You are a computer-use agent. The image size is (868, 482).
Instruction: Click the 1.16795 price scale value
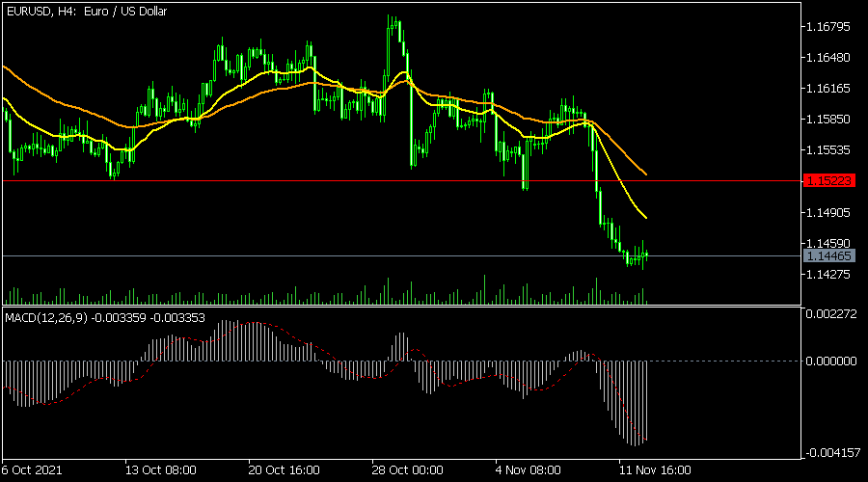point(828,27)
